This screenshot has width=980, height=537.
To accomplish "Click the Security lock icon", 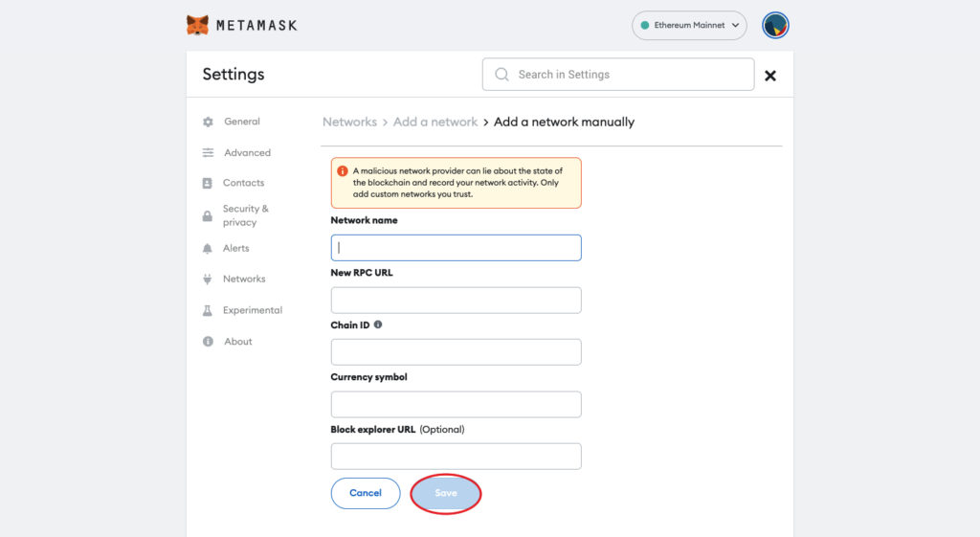I will pyautogui.click(x=208, y=216).
